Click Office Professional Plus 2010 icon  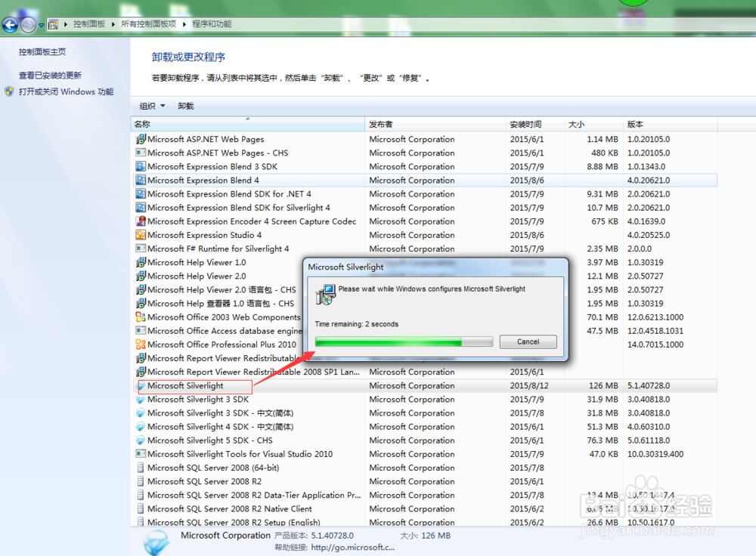tap(141, 344)
